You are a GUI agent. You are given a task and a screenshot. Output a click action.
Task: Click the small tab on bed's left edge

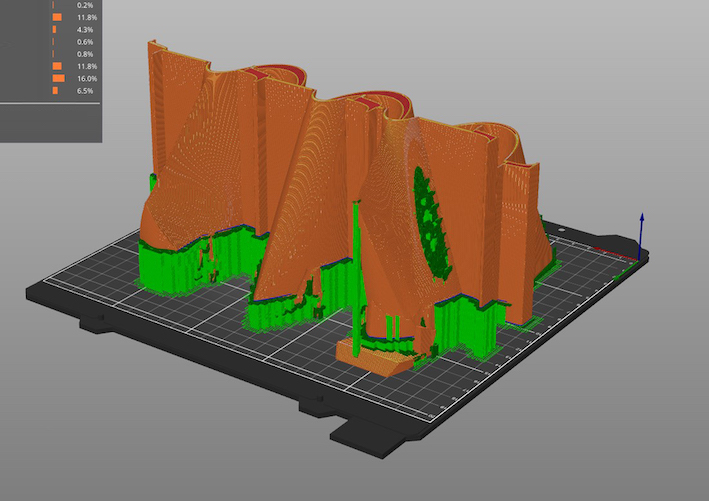93,322
